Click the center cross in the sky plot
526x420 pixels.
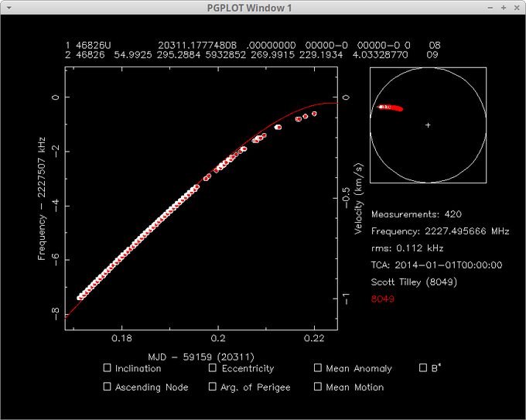click(428, 125)
